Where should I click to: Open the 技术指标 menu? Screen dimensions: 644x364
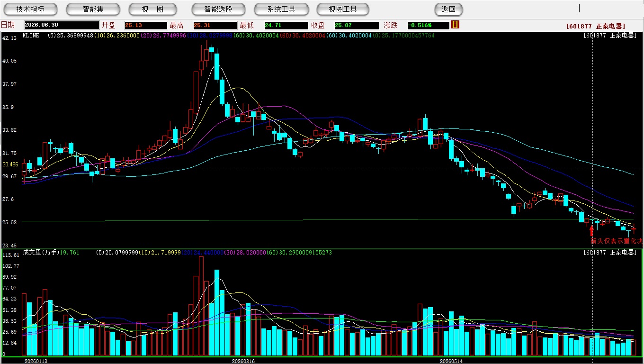click(x=30, y=9)
